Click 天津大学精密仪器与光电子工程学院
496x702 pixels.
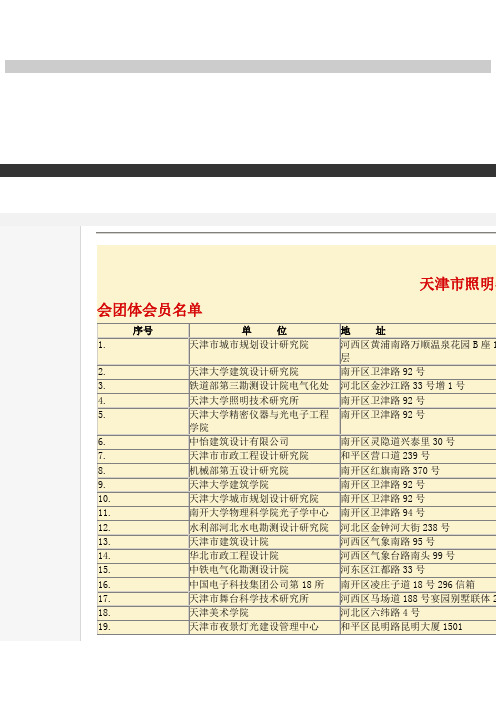coord(259,421)
